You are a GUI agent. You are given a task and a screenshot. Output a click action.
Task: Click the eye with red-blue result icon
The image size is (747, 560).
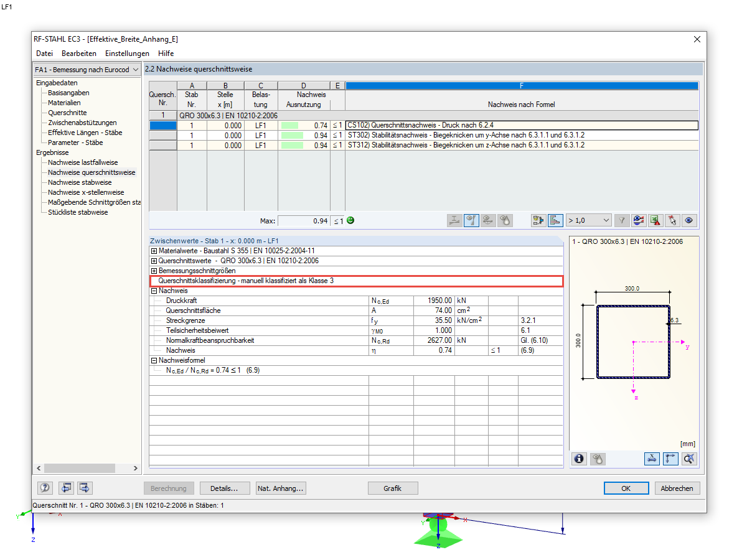click(x=639, y=220)
